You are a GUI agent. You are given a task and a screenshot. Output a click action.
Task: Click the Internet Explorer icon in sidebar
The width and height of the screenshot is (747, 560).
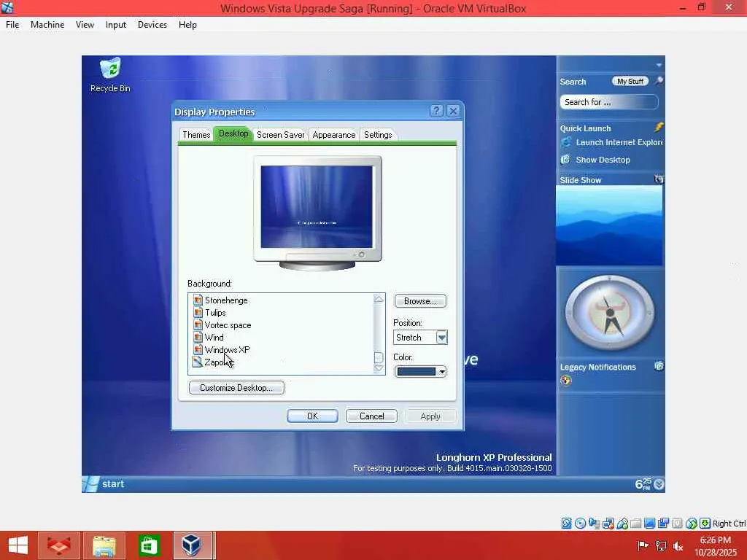566,142
